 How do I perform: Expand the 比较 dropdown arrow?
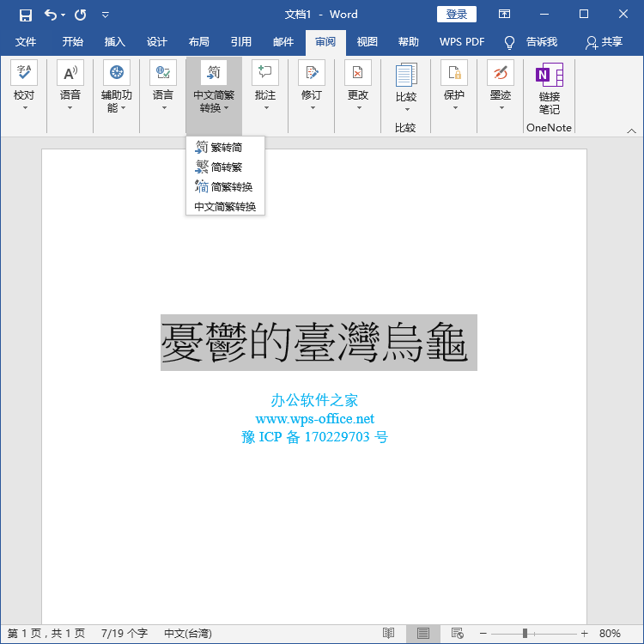pyautogui.click(x=407, y=110)
